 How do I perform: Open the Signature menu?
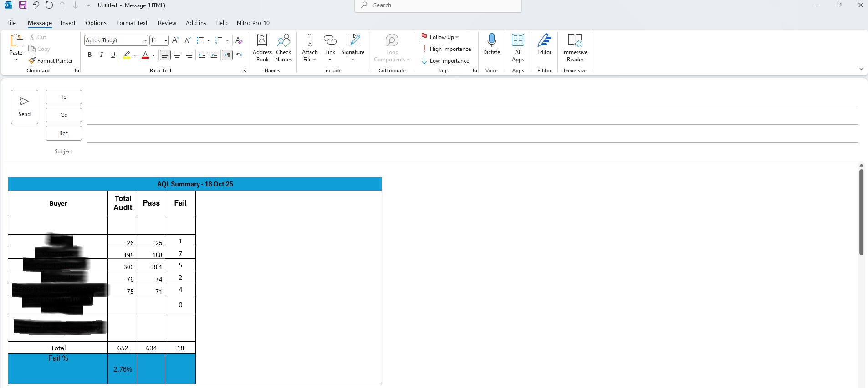353,48
